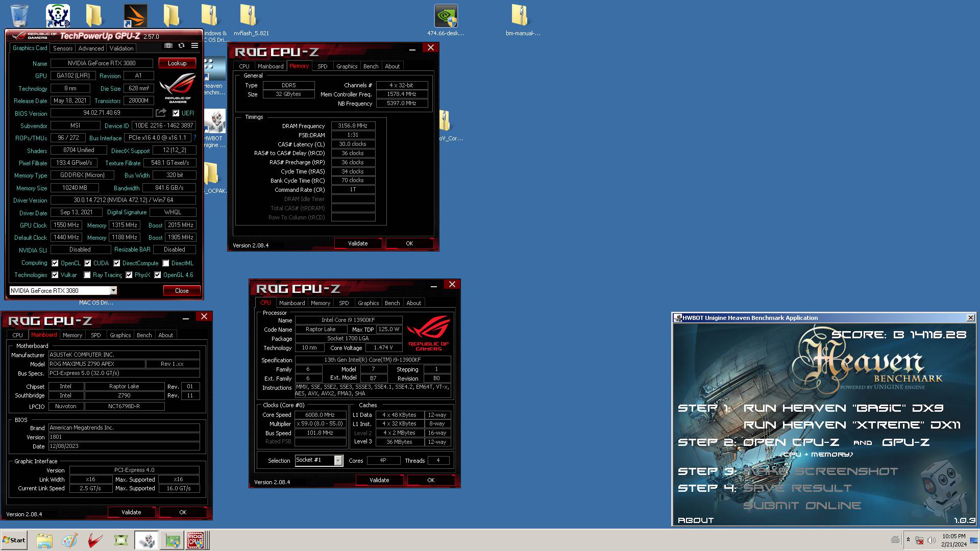Toggle the CUDA checkbox
This screenshot has height=551, width=980.
pyautogui.click(x=88, y=263)
